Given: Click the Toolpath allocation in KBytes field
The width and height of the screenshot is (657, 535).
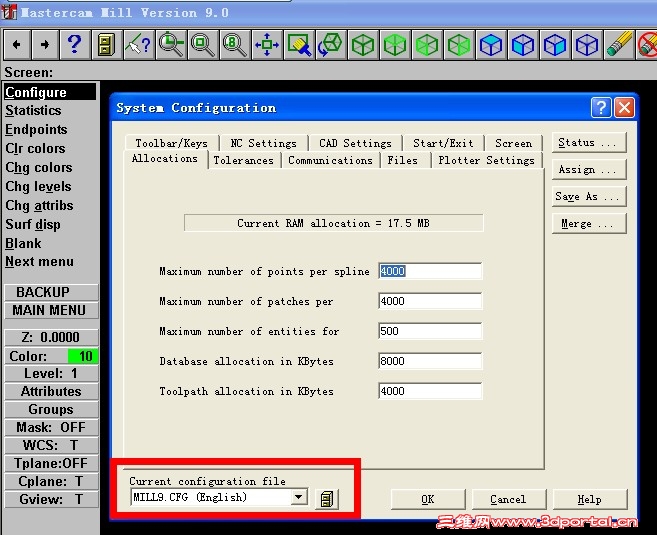Looking at the screenshot, I should [430, 391].
